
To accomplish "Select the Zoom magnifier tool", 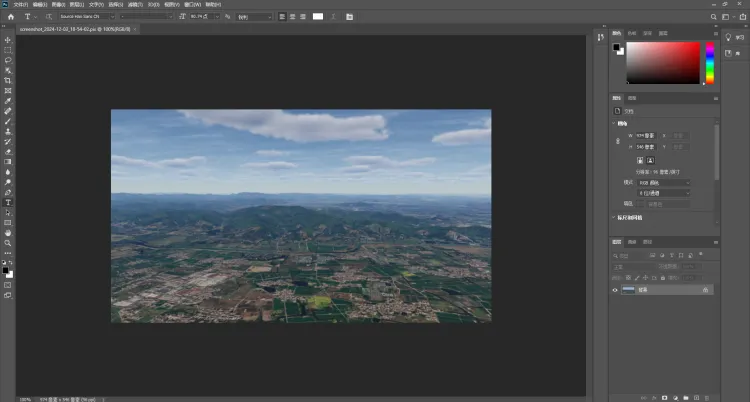I will pos(8,243).
